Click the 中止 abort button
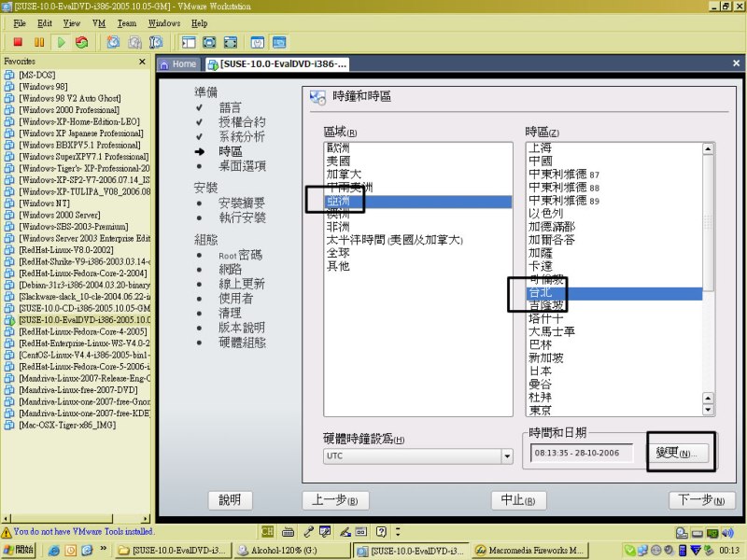 (x=519, y=500)
